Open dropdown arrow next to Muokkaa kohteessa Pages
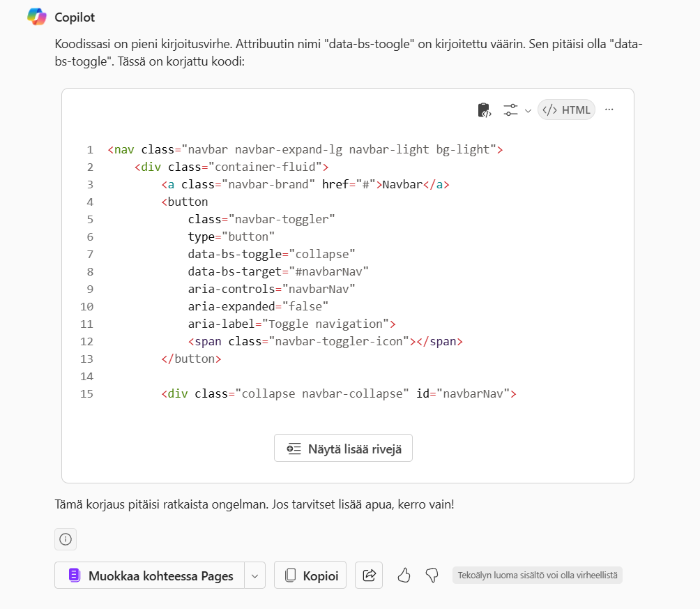 pos(254,576)
